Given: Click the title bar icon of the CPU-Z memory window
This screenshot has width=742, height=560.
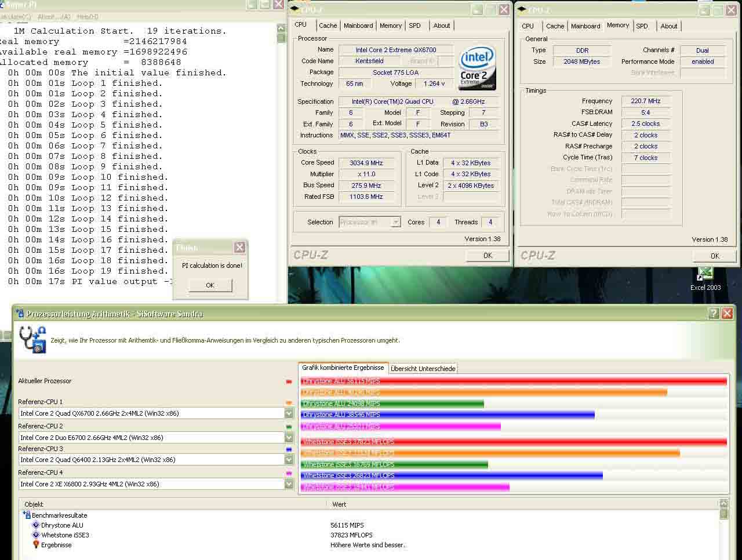Looking at the screenshot, I should point(522,9).
